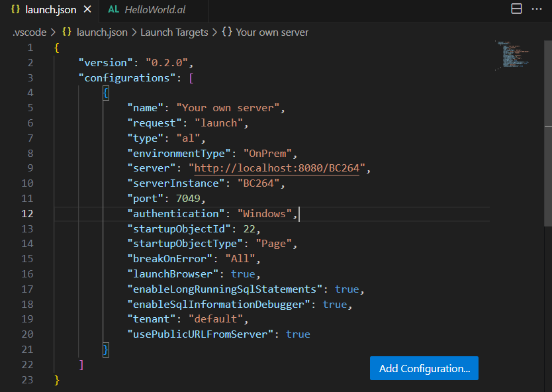552x392 pixels.
Task: Expand the Your own server breadcrumb
Action: click(272, 32)
